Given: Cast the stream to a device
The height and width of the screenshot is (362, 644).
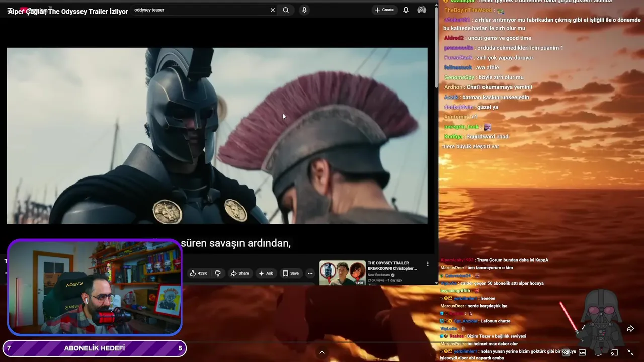Looking at the screenshot, I should click(x=614, y=352).
